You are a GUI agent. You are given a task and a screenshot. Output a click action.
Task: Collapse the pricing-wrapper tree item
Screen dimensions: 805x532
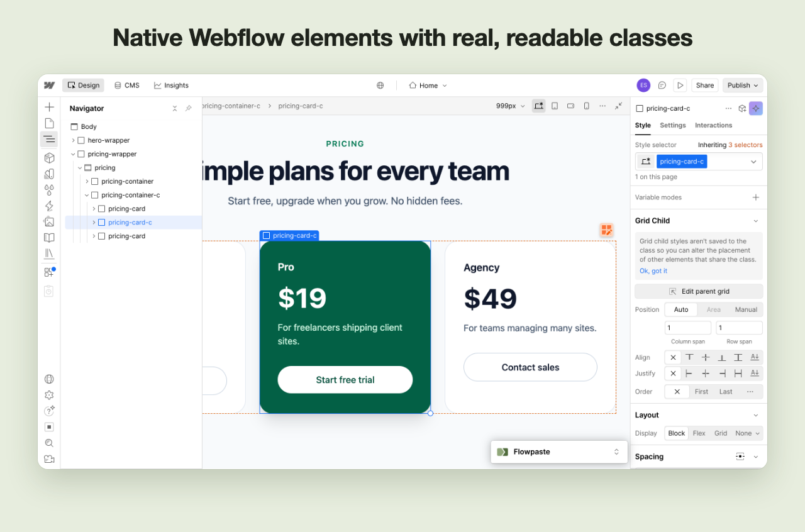73,154
